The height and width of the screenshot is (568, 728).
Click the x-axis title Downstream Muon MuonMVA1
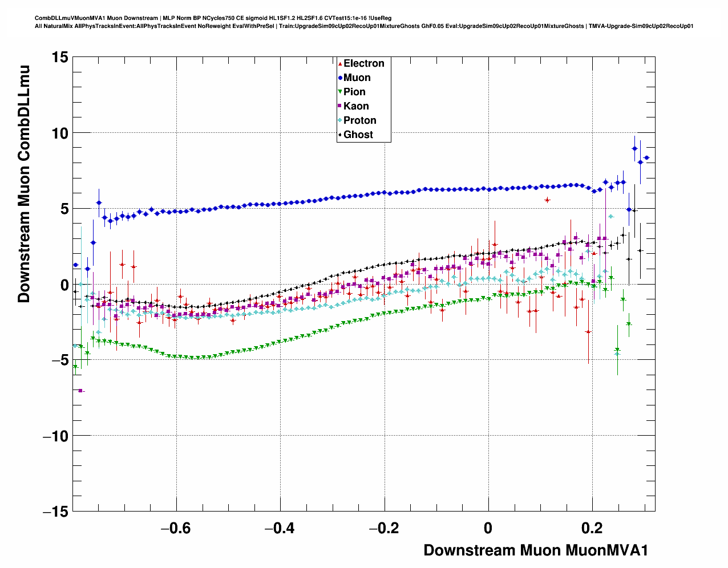click(x=535, y=550)
